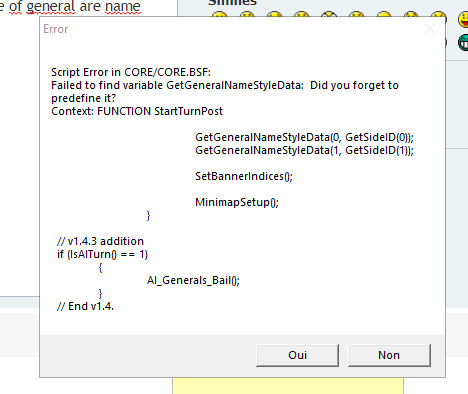Click the line 'Script Error in CORE/CORE.BSF:'
The width and height of the screenshot is (468, 394).
131,72
